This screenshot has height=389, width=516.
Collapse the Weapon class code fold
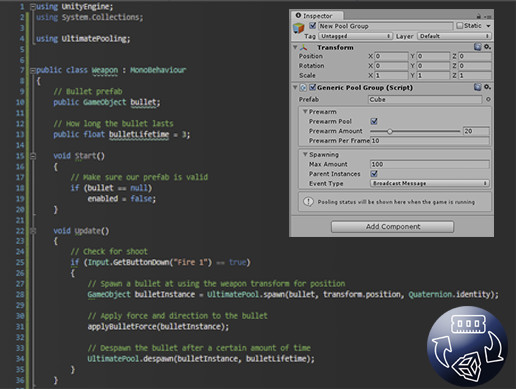[33, 70]
